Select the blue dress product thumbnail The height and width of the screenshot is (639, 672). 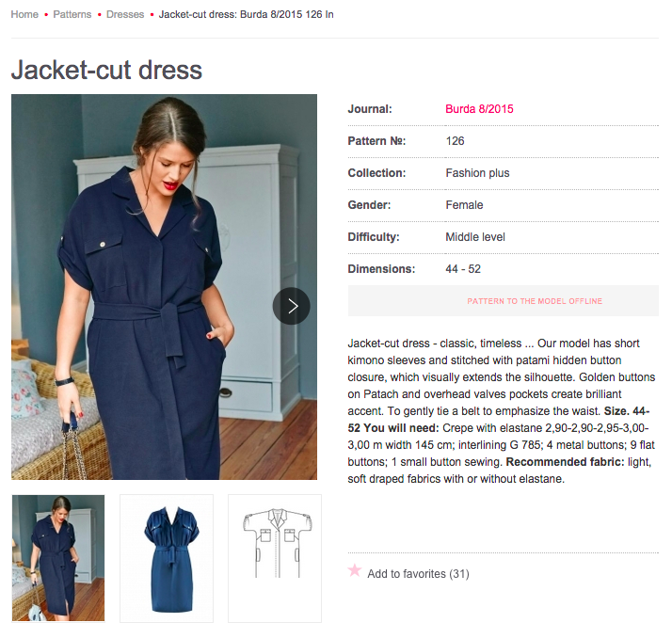pos(167,558)
